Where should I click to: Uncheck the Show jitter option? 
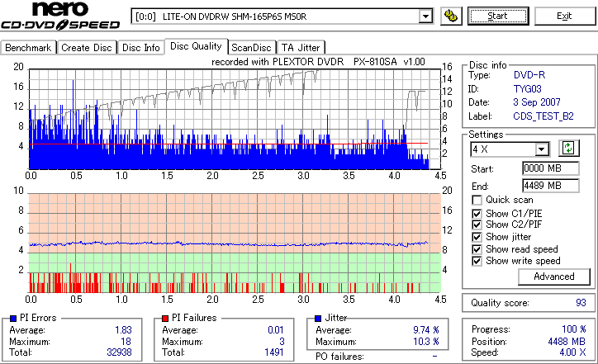click(477, 237)
